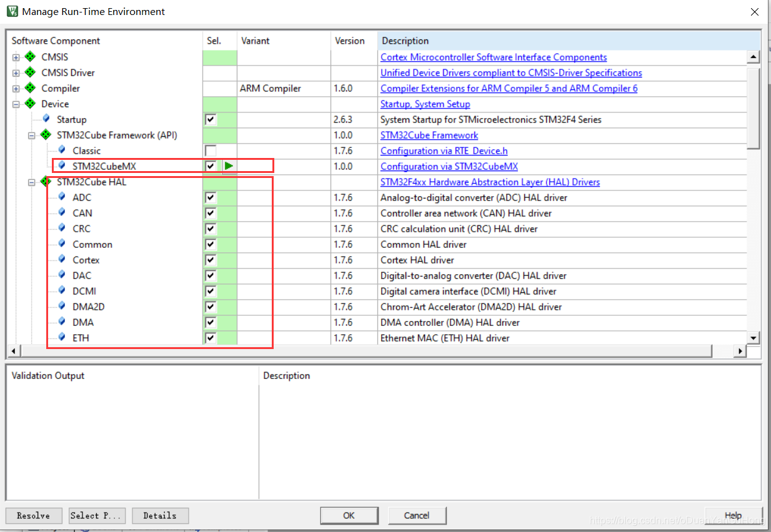
Task: Click the Cortex blue component icon
Action: coord(62,259)
